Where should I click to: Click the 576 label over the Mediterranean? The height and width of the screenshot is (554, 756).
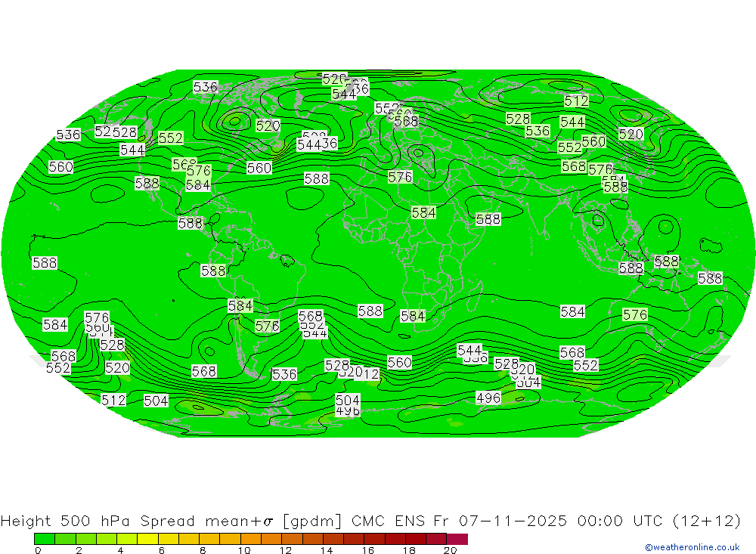(400, 178)
